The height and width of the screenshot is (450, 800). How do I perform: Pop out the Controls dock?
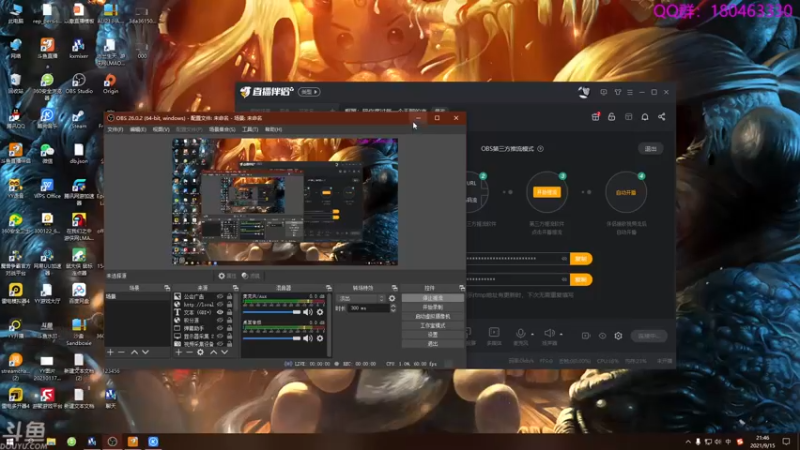coord(462,288)
